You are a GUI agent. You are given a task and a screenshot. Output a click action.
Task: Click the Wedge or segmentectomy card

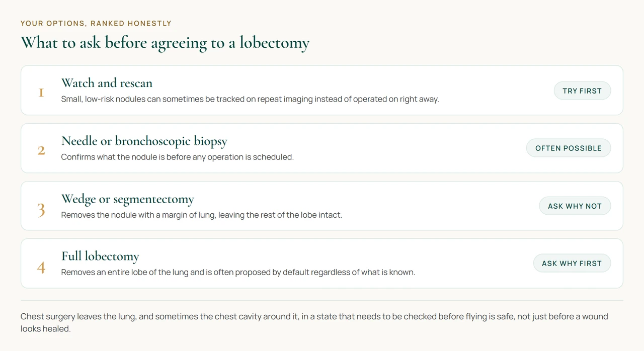pyautogui.click(x=322, y=206)
